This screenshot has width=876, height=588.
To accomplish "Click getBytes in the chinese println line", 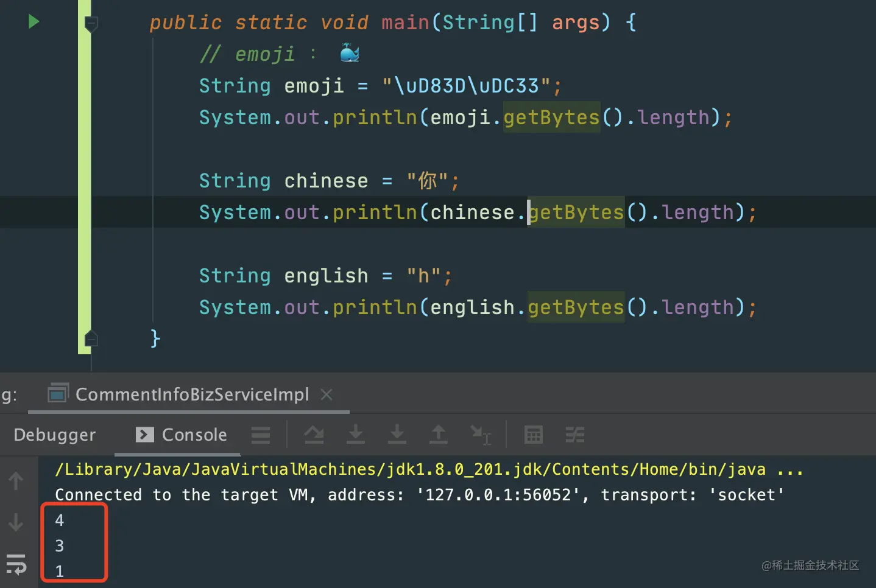I will pyautogui.click(x=576, y=212).
